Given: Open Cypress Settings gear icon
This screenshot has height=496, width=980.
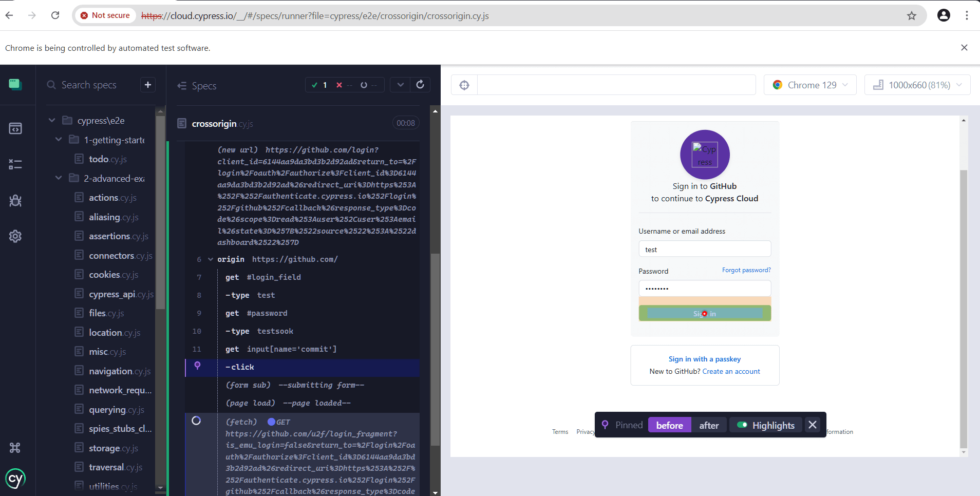Looking at the screenshot, I should coord(15,236).
